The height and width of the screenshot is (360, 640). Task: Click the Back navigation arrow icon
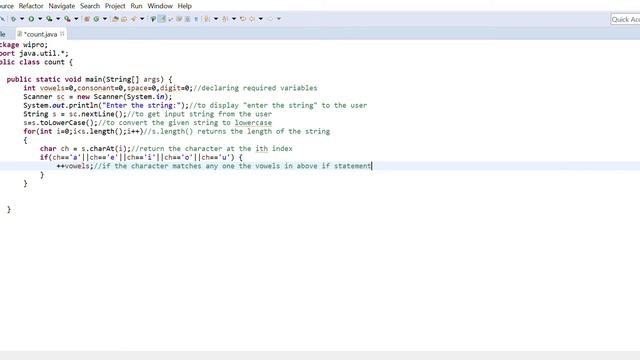point(252,19)
